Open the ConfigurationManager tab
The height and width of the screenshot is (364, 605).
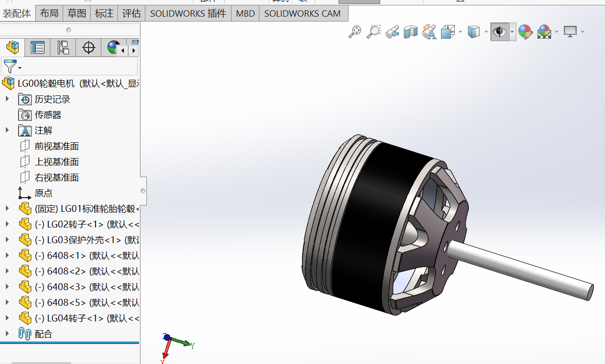[x=63, y=47]
